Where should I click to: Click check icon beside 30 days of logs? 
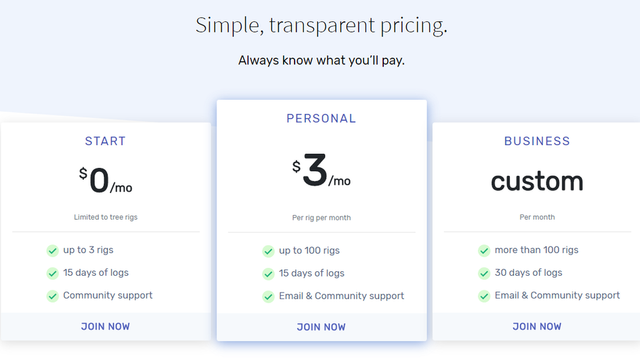coord(484,273)
